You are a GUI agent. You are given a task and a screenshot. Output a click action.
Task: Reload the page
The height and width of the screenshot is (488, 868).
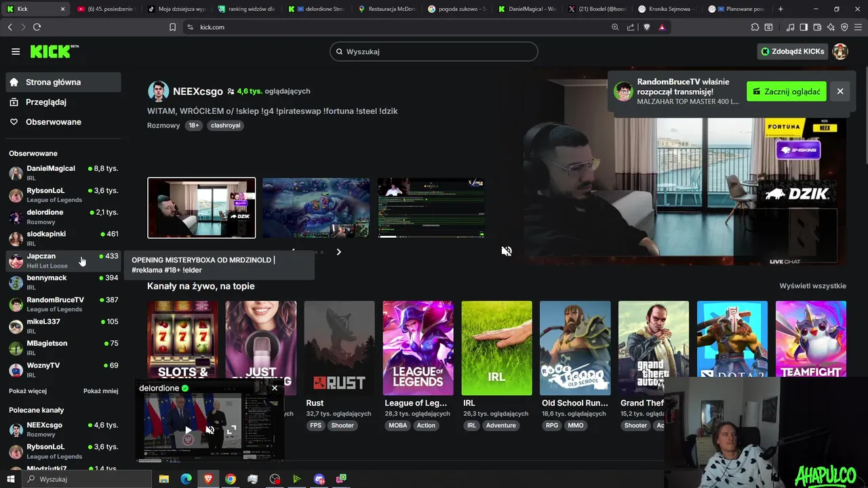point(37,27)
